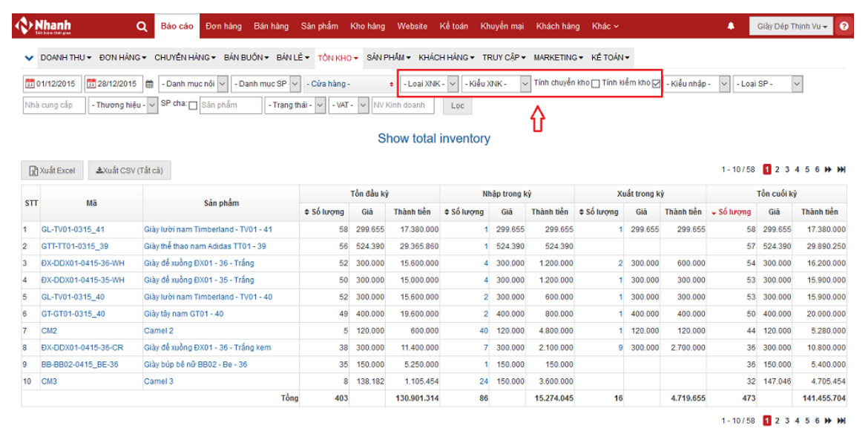Open Danh mục SP dropdown
868x437 pixels.
[266, 84]
